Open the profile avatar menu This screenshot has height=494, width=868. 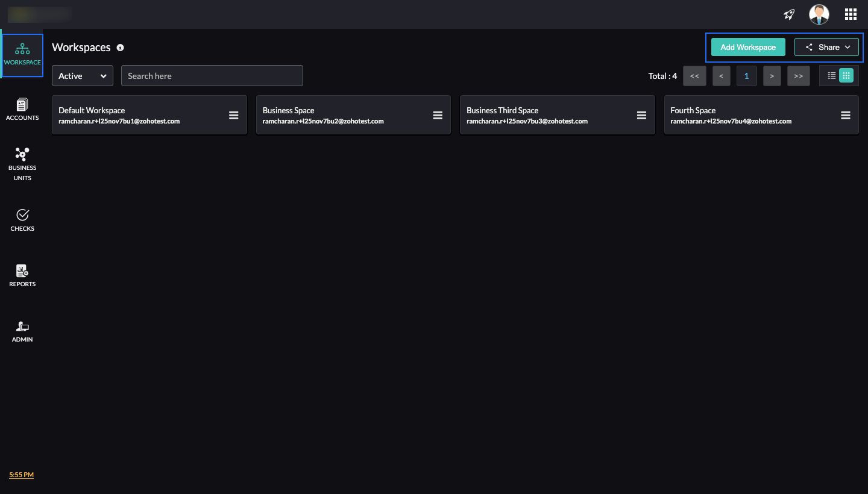(819, 14)
